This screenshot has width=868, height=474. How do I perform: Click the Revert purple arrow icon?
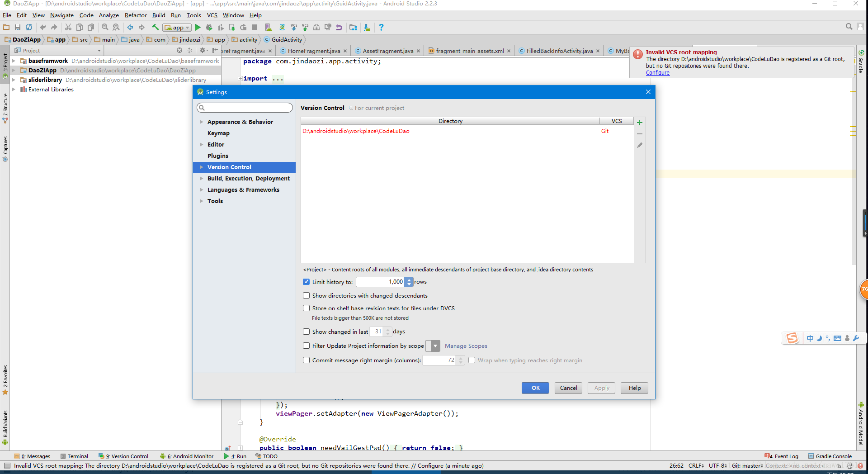339,28
